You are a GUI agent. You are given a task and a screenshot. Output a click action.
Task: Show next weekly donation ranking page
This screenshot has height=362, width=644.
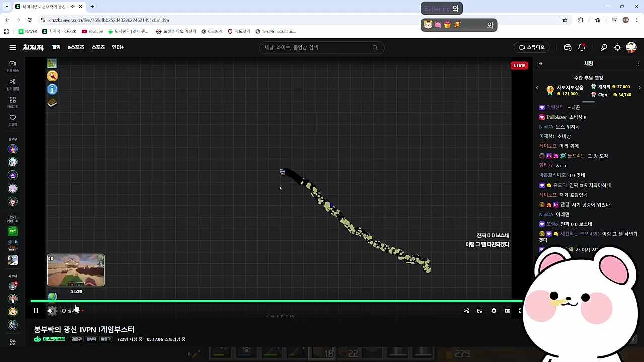[639, 88]
